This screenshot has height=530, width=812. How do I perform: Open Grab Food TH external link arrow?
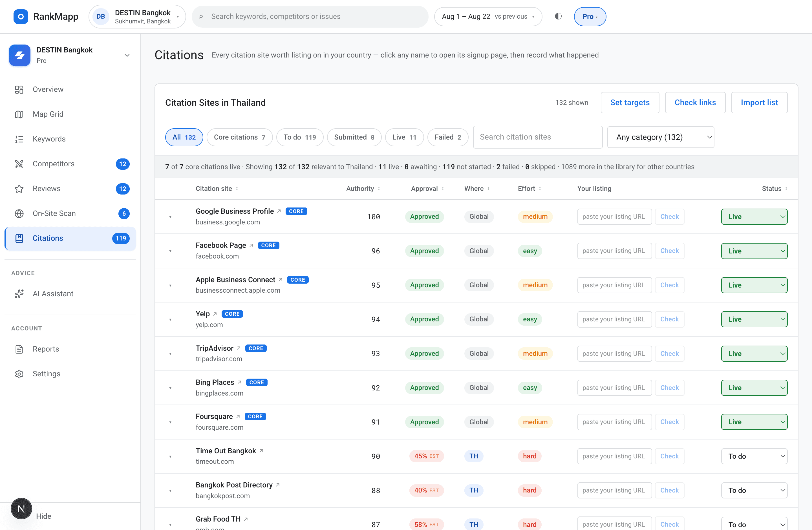pyautogui.click(x=246, y=519)
